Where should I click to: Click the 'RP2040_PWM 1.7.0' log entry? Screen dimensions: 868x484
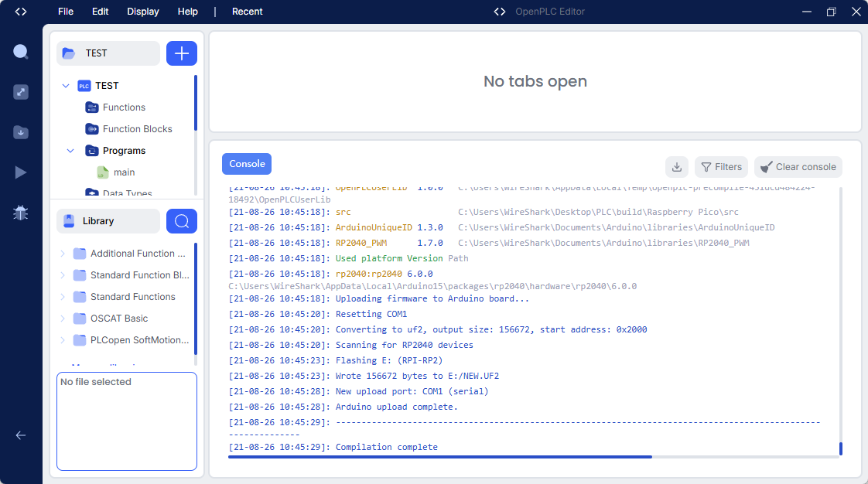coord(388,243)
